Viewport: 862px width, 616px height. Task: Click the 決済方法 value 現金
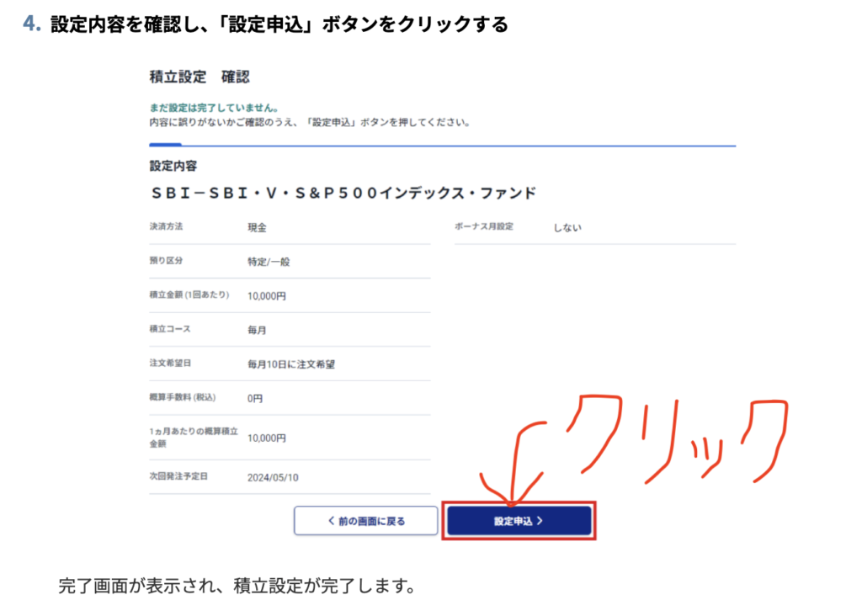coord(257,227)
